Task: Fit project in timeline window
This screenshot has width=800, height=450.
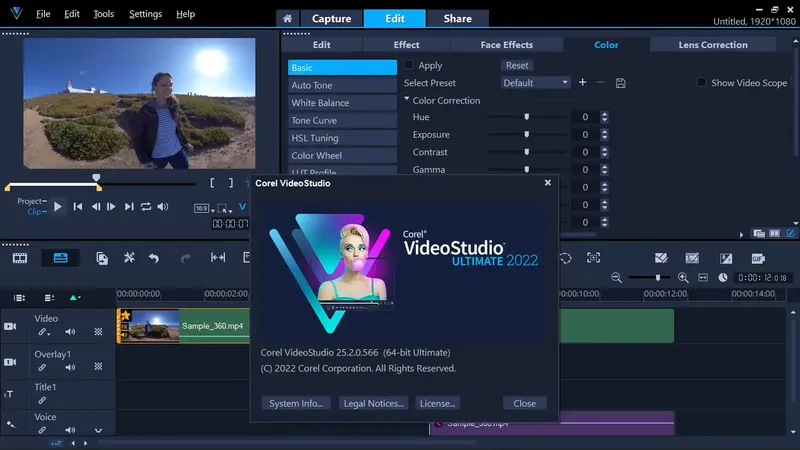Action: (x=703, y=278)
